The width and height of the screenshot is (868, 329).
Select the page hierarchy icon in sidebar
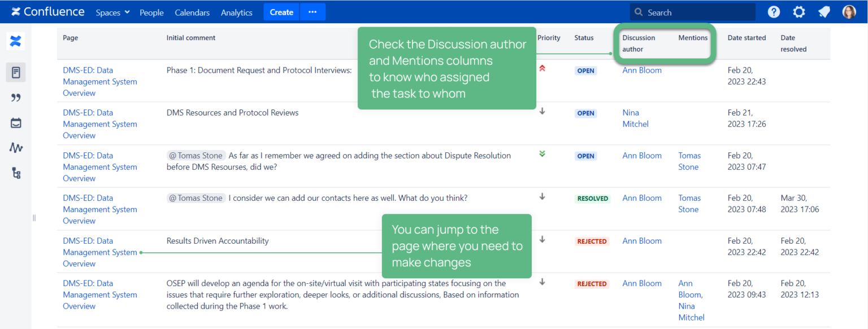(15, 173)
